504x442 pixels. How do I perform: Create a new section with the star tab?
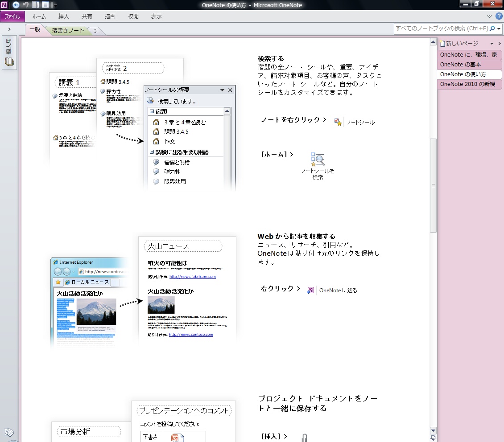95,31
